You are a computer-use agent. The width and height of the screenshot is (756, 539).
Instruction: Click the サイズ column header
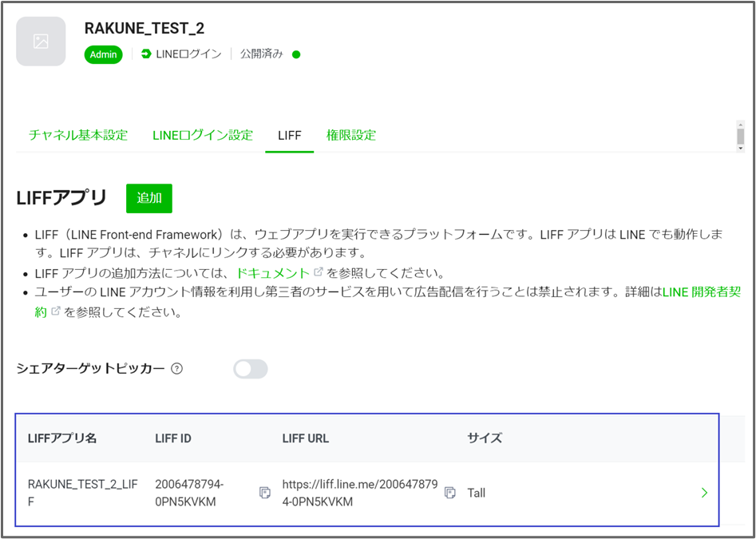pyautogui.click(x=485, y=438)
